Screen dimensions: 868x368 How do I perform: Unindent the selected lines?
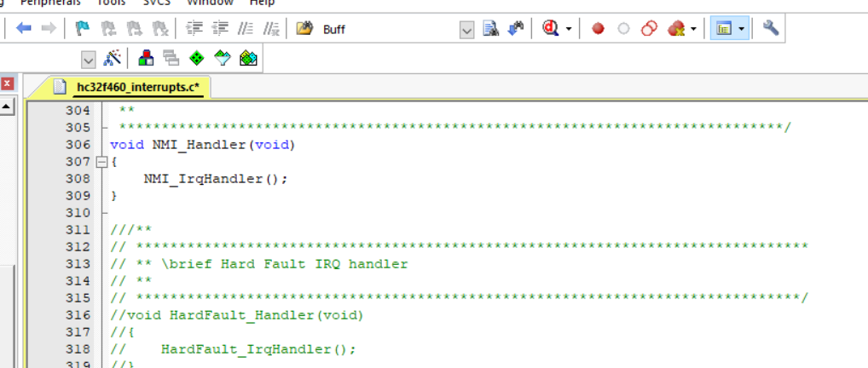[x=220, y=28]
